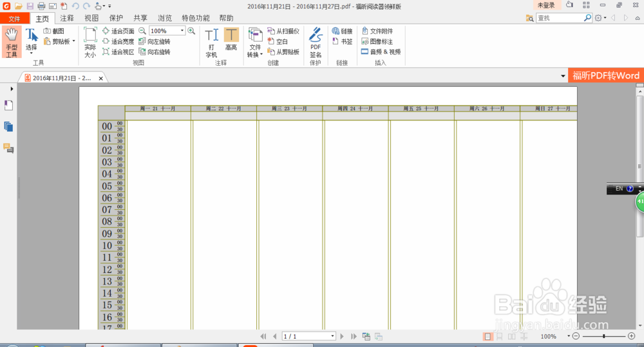Close the 2016年11月21日 document tab
Viewport: 644px width, 347px height.
[100, 79]
